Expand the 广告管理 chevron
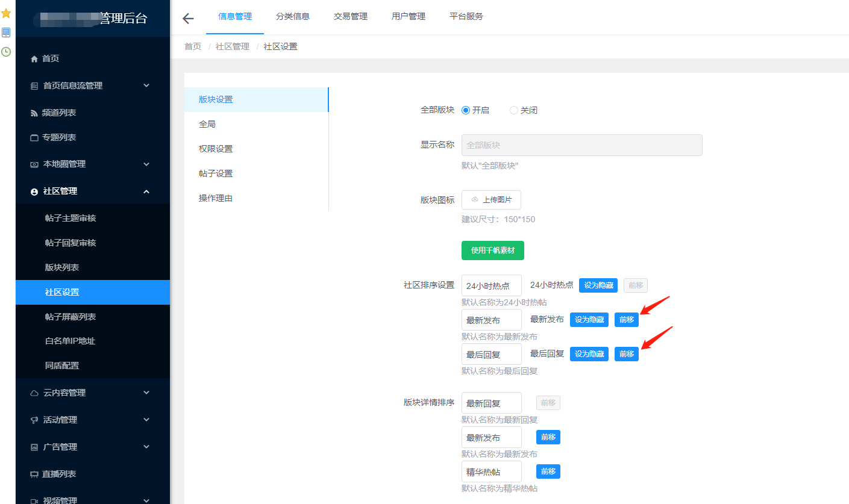Image resolution: width=849 pixels, height=504 pixels. (146, 447)
